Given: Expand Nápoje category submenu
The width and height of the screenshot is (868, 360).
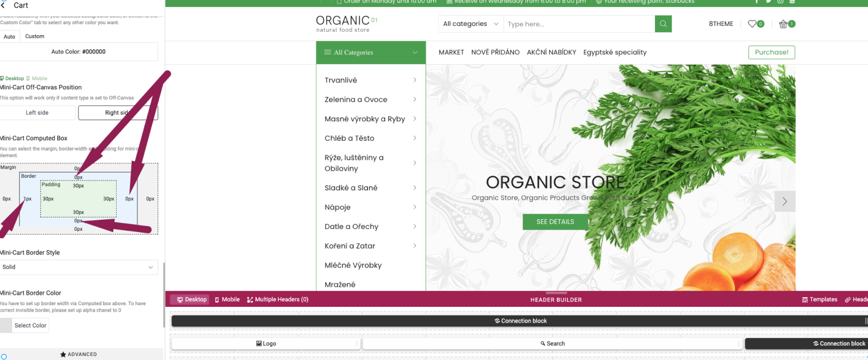Looking at the screenshot, I should coord(415,207).
